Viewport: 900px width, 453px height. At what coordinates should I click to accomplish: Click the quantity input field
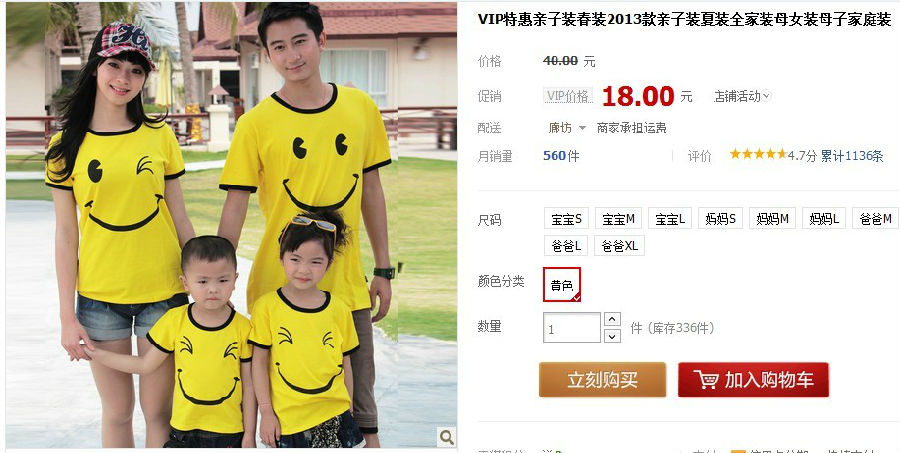[572, 328]
